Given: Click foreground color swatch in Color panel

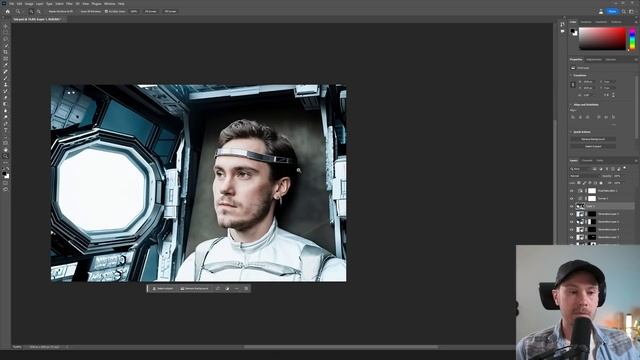Looking at the screenshot, I should click(x=573, y=31).
